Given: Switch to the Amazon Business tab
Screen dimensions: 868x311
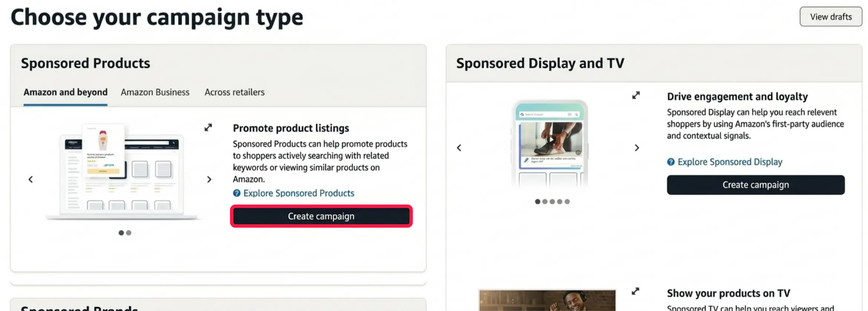Looking at the screenshot, I should 155,92.
